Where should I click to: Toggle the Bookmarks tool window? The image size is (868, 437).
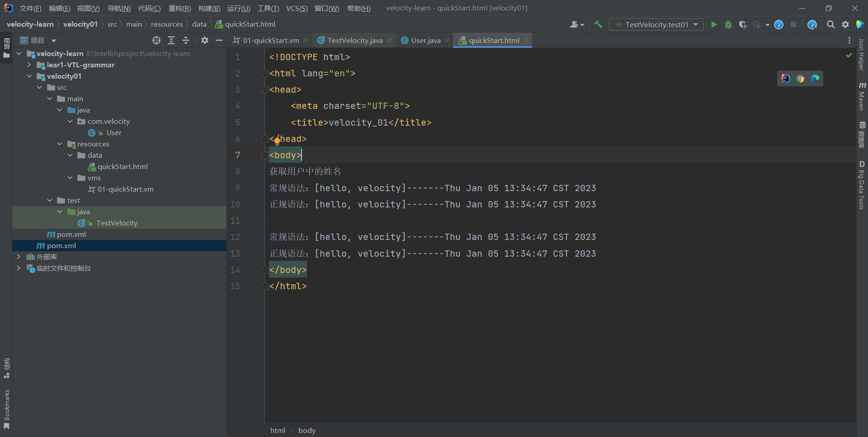[x=6, y=409]
